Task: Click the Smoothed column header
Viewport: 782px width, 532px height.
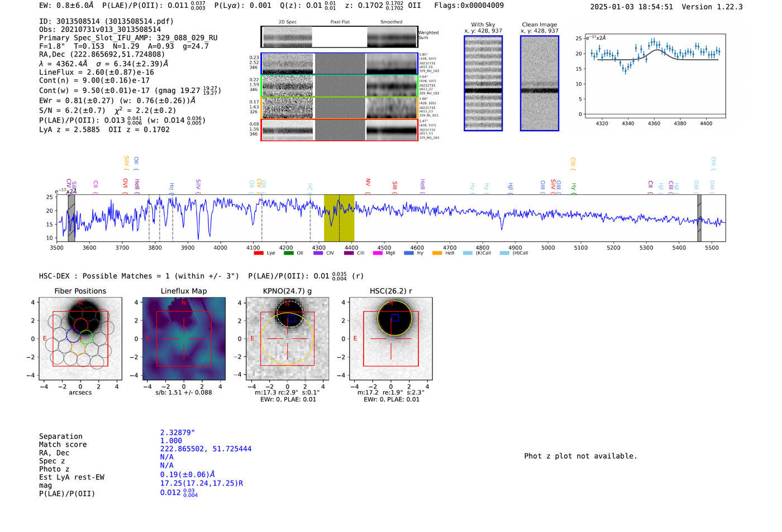Action: click(392, 22)
